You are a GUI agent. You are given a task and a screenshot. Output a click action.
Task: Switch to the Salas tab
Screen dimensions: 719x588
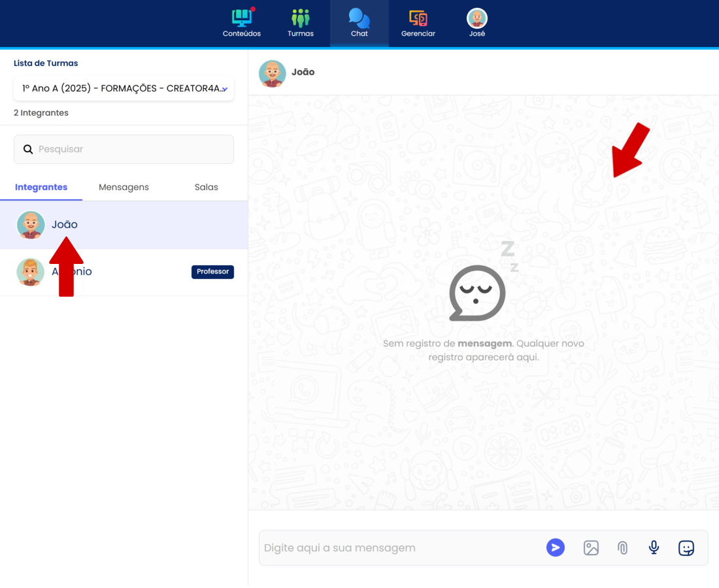[206, 187]
